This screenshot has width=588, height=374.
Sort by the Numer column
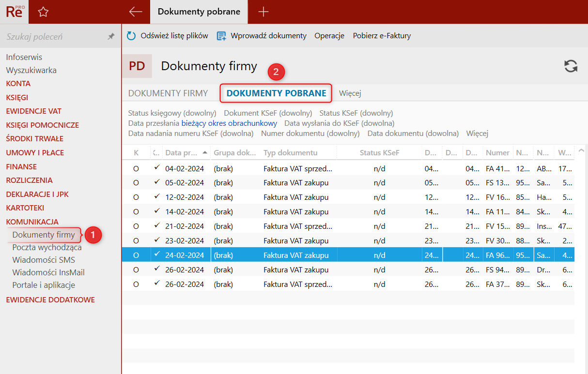(x=497, y=152)
